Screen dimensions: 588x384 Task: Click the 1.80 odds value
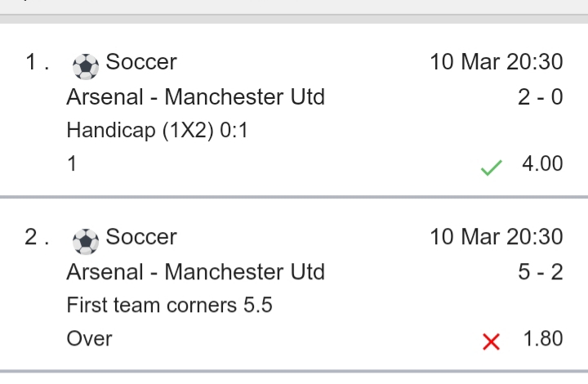[x=542, y=338]
